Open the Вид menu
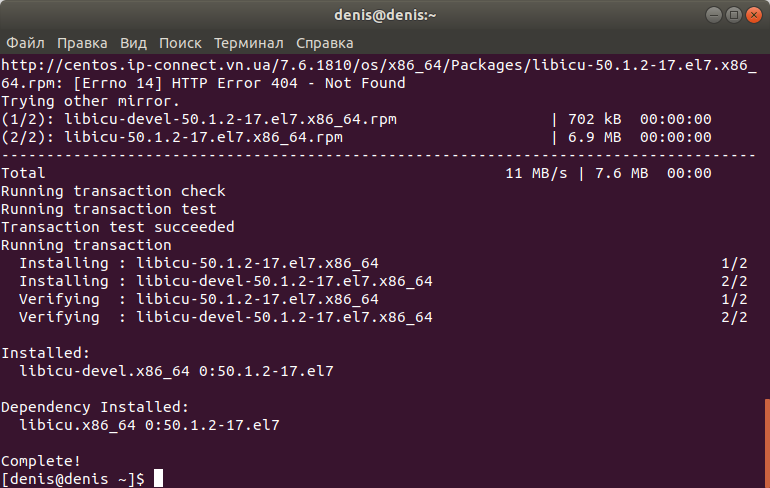 [133, 43]
